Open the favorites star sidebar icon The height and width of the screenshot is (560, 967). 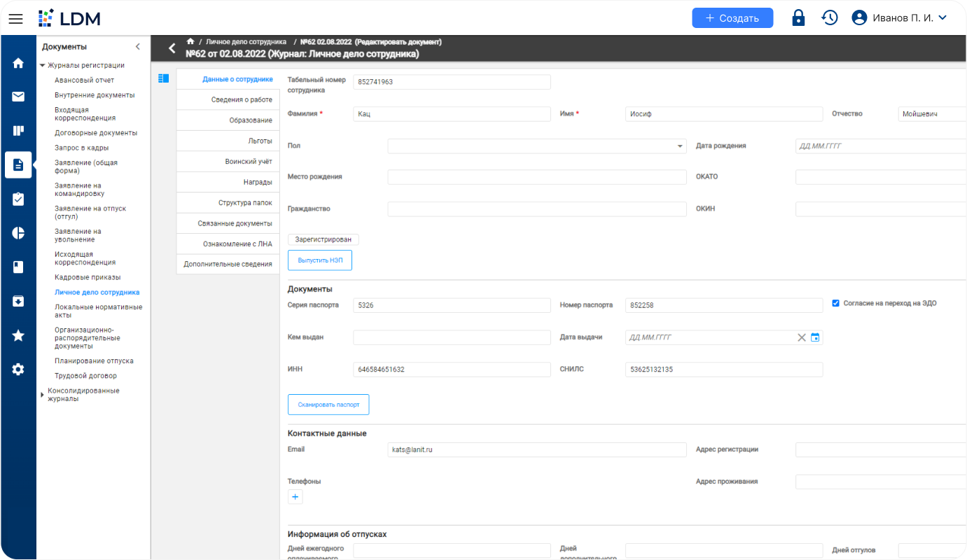[x=18, y=335]
